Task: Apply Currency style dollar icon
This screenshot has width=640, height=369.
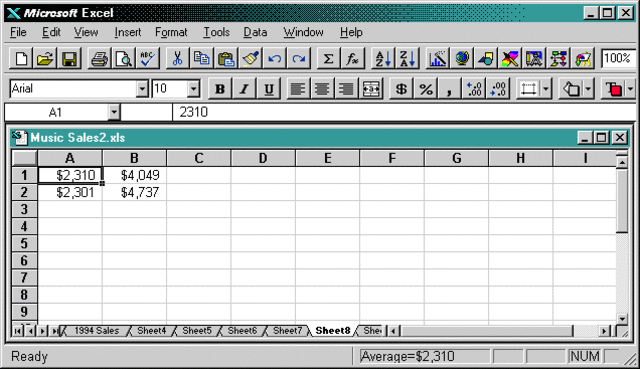Action: click(x=401, y=89)
